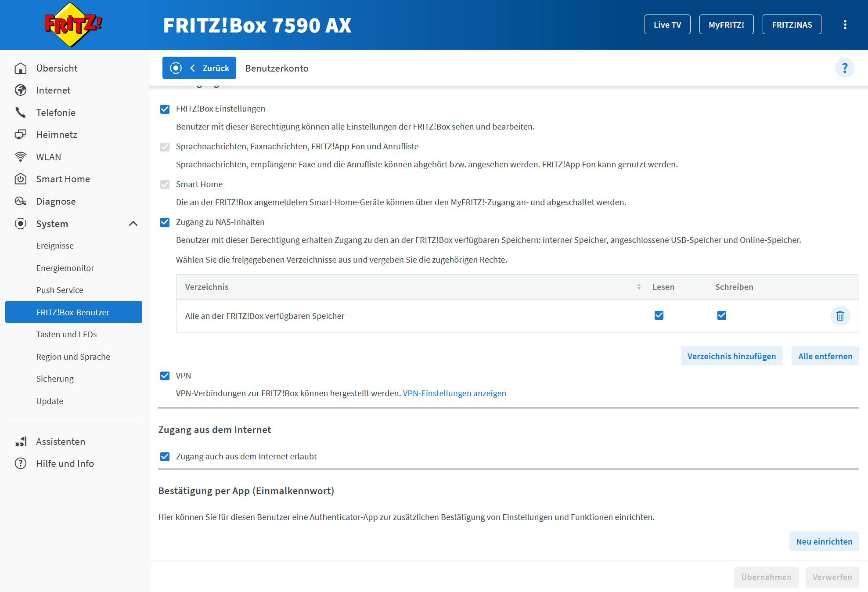Click the WLAN wifi icon
Viewport: 868px width, 592px height.
[21, 157]
